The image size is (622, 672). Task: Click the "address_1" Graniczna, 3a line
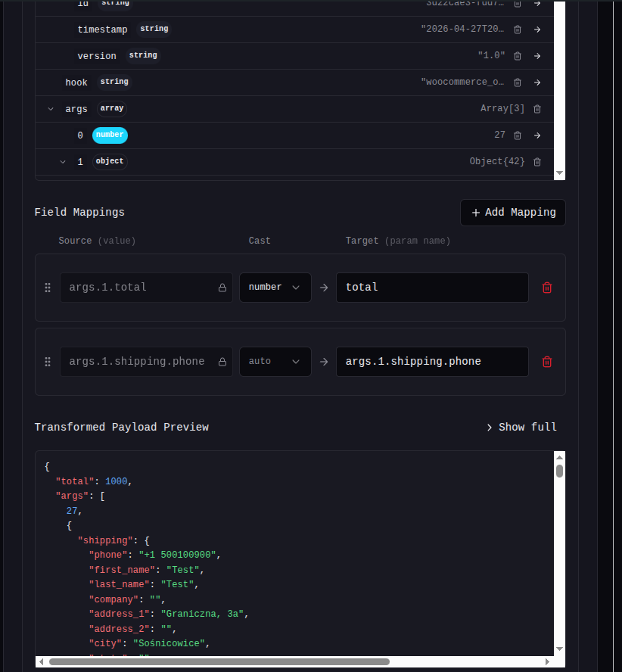169,614
